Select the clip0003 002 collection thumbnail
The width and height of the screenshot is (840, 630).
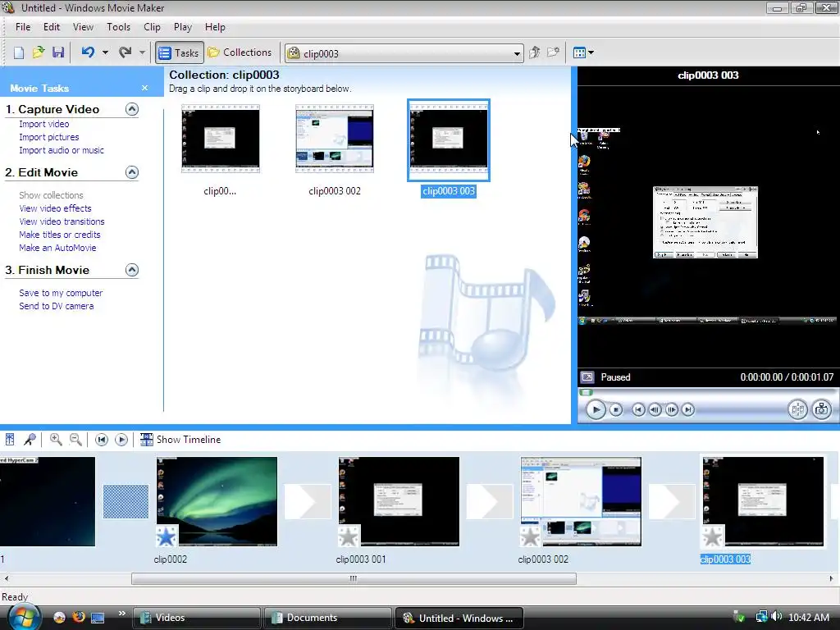click(x=335, y=139)
